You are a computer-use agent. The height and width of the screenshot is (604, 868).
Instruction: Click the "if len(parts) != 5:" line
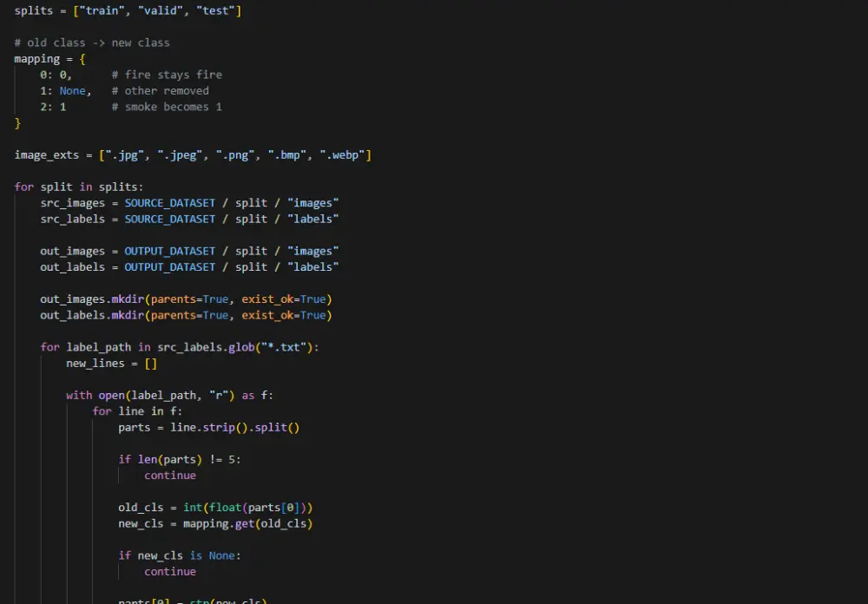point(180,459)
